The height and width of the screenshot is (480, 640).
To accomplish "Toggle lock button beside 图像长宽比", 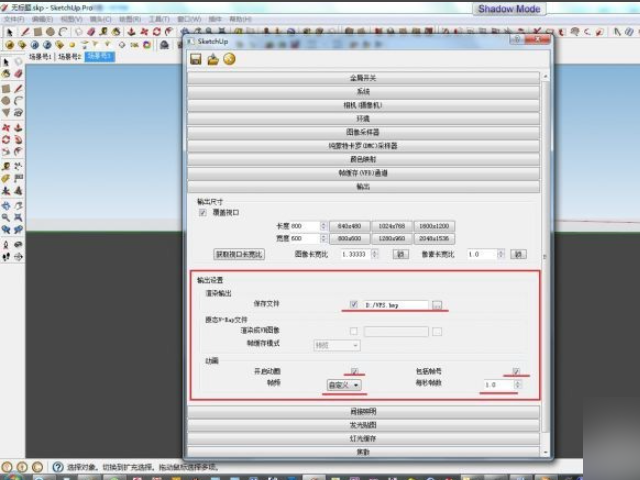I will click(x=400, y=254).
